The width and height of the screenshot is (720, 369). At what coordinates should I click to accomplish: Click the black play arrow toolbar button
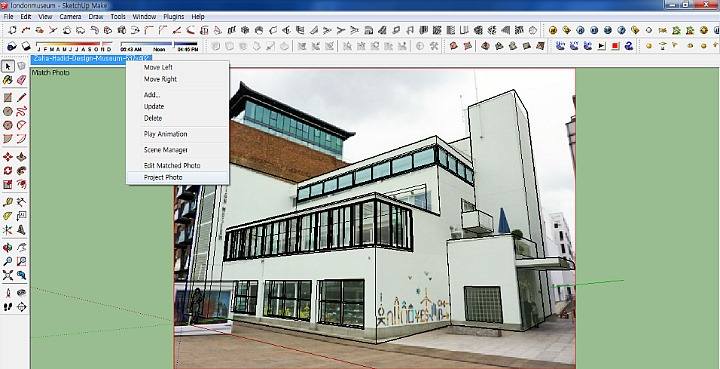coord(602,46)
